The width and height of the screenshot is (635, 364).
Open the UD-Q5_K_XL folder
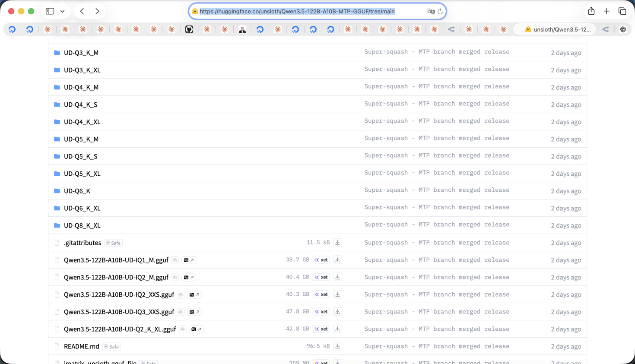82,174
